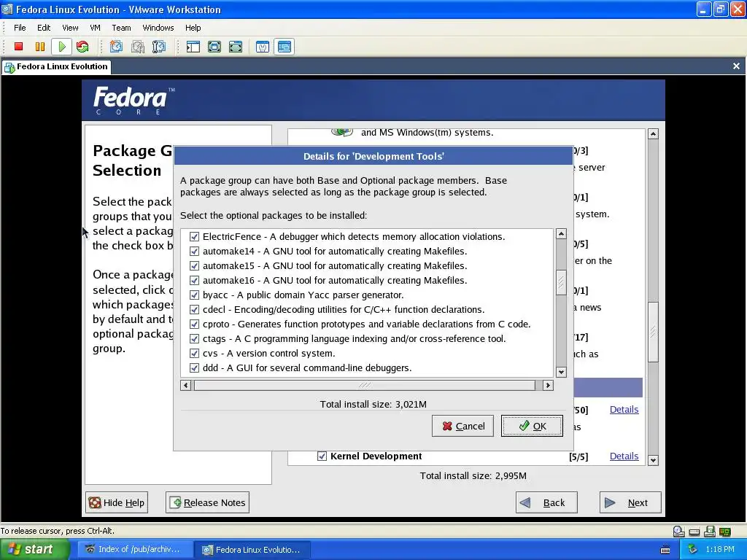Select Fedora Linux Evolution taskbar button
This screenshot has height=560, width=747.
(x=252, y=550)
